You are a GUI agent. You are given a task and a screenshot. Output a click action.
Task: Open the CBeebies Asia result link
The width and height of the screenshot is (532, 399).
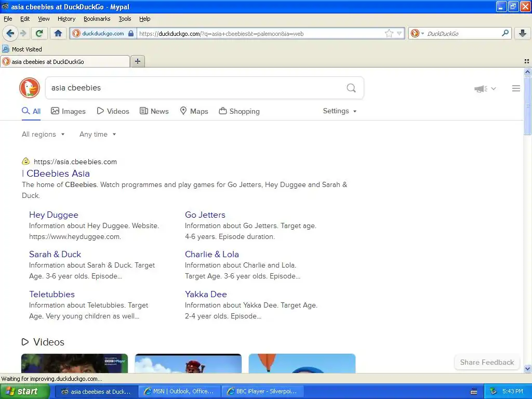58,174
